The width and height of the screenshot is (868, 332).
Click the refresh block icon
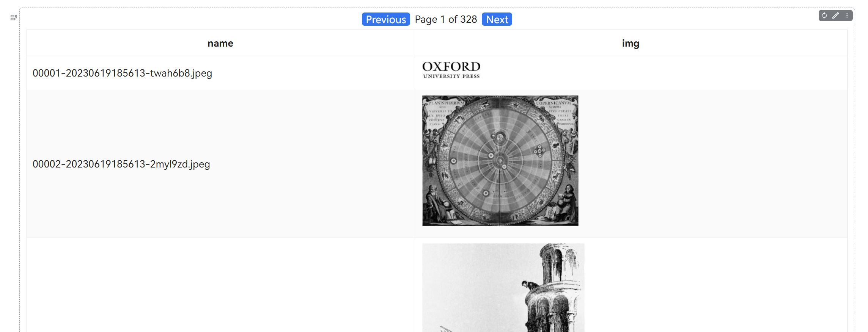coord(824,16)
